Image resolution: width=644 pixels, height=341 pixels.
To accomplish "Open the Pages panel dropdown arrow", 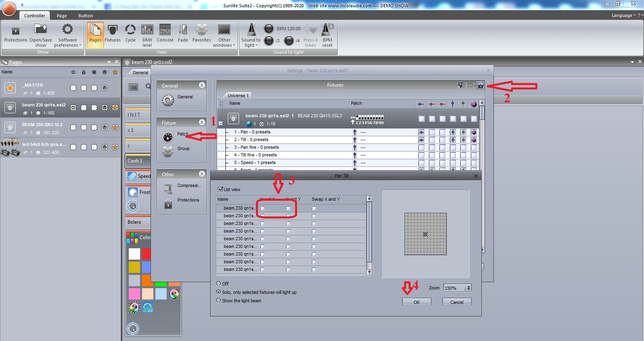I will click(x=109, y=62).
